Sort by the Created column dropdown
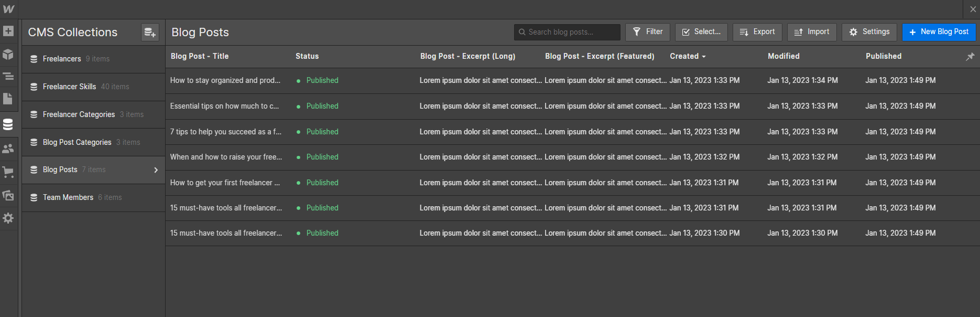The height and width of the screenshot is (317, 980). (688, 56)
